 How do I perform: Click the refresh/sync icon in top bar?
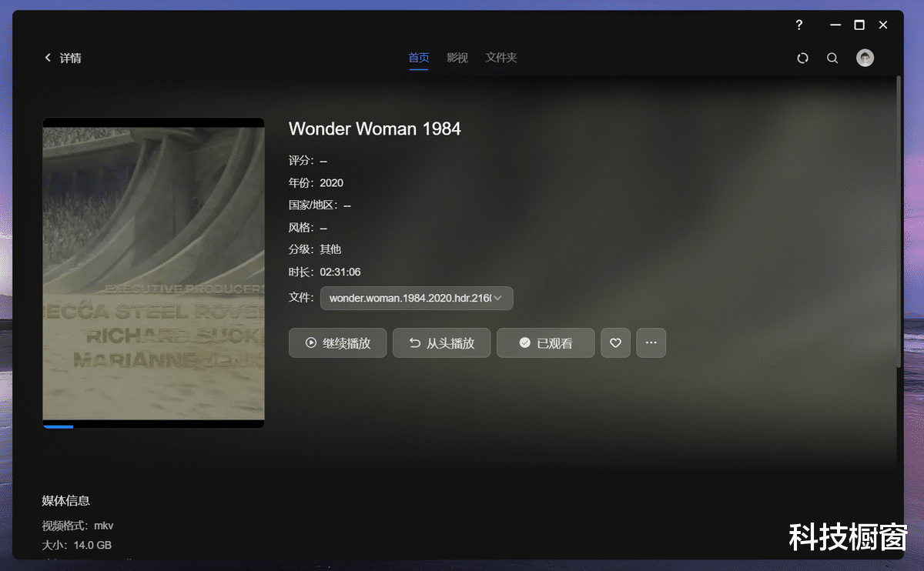802,58
